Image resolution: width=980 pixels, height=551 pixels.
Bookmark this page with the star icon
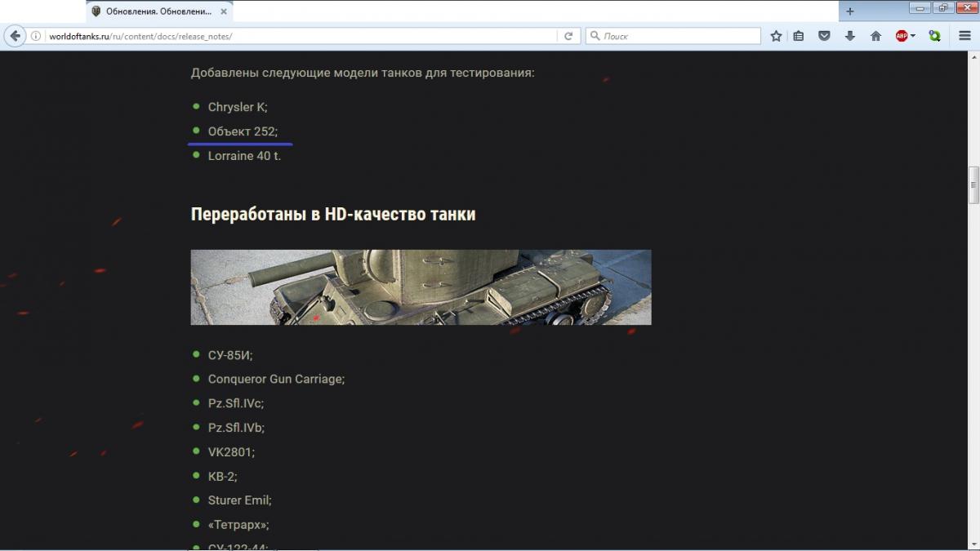pyautogui.click(x=776, y=36)
